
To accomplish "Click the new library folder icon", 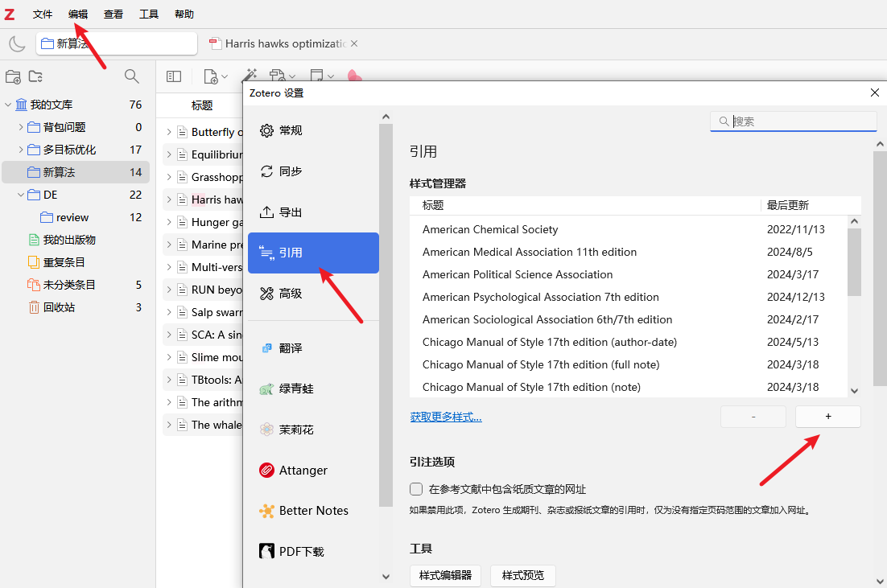I will tap(35, 76).
